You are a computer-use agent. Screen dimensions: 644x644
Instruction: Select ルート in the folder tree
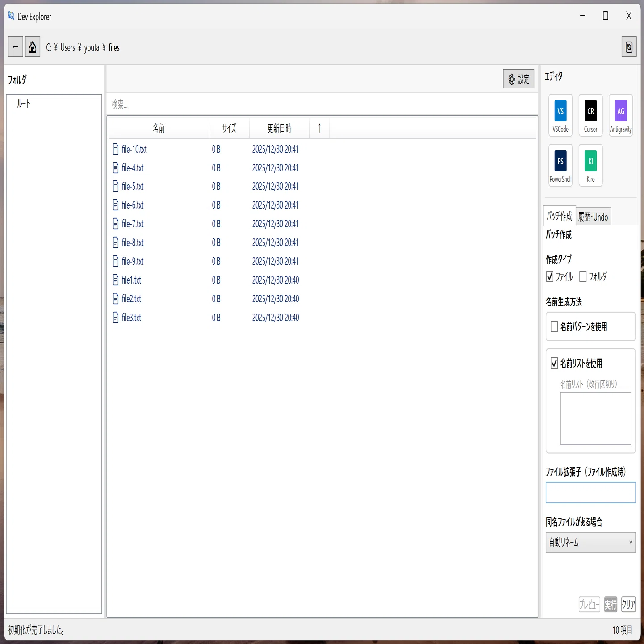point(24,104)
